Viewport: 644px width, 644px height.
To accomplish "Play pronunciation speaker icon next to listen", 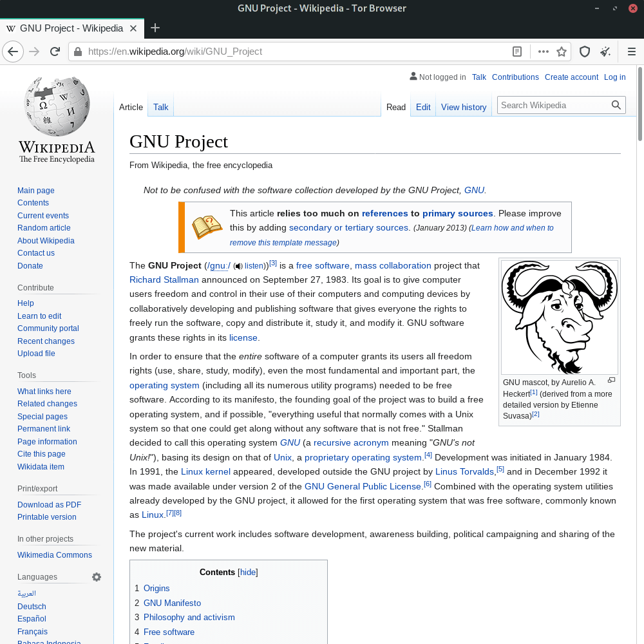I will (x=239, y=266).
